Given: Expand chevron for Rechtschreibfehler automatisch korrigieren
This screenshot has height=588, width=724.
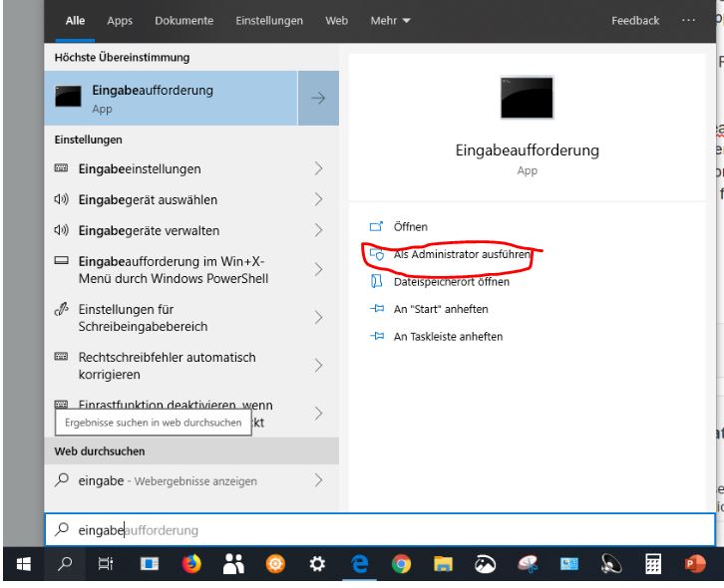Looking at the screenshot, I should [318, 366].
